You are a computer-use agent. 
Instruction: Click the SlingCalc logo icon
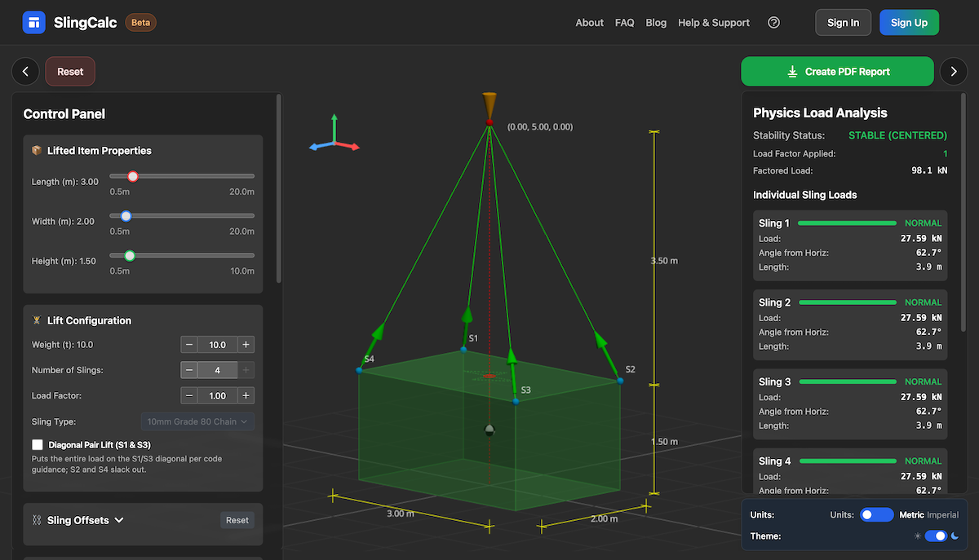click(x=33, y=22)
